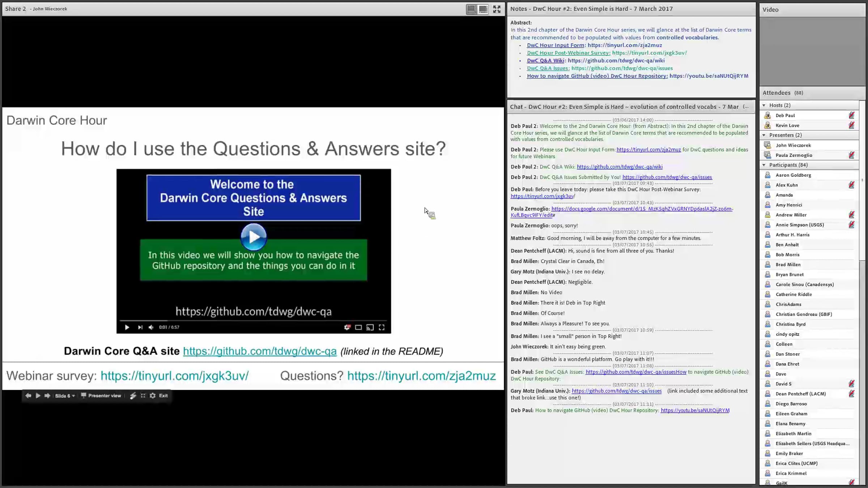
Task: Click the full screen icon in Share pod
Action: click(x=497, y=9)
